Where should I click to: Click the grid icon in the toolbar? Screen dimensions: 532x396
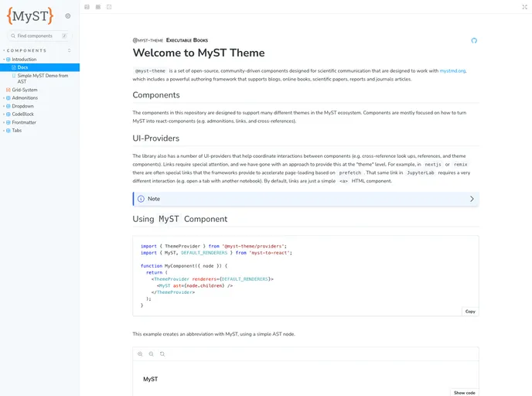coord(97,7)
